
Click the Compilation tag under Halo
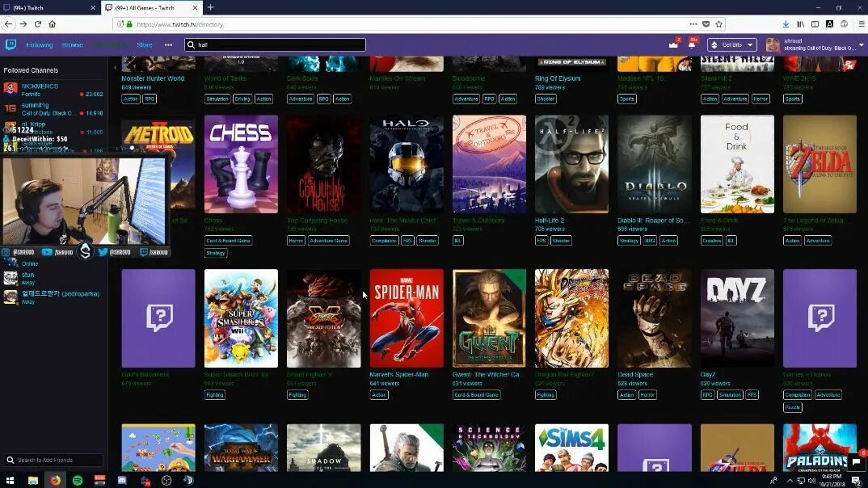point(384,241)
